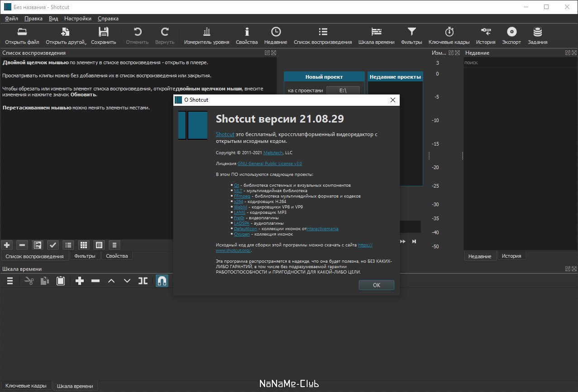Show the audio level meter via 'Измеритель уровня'
This screenshot has height=392, width=578.
pyautogui.click(x=206, y=36)
